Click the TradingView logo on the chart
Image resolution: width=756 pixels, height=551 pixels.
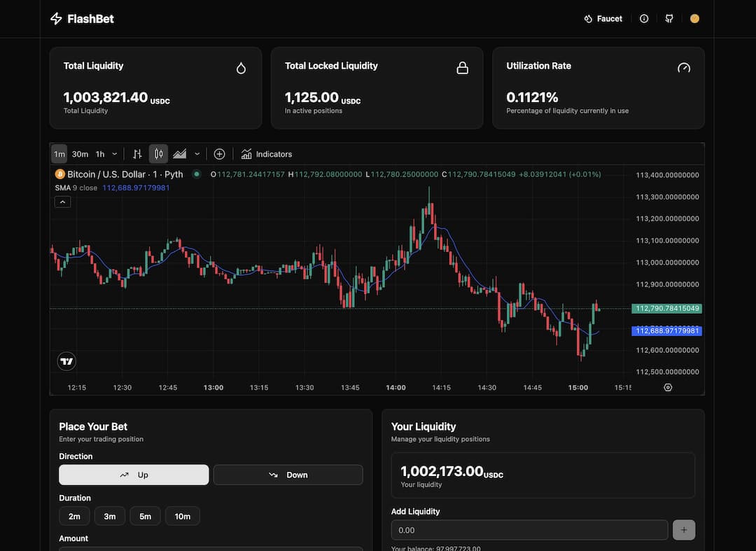point(66,361)
